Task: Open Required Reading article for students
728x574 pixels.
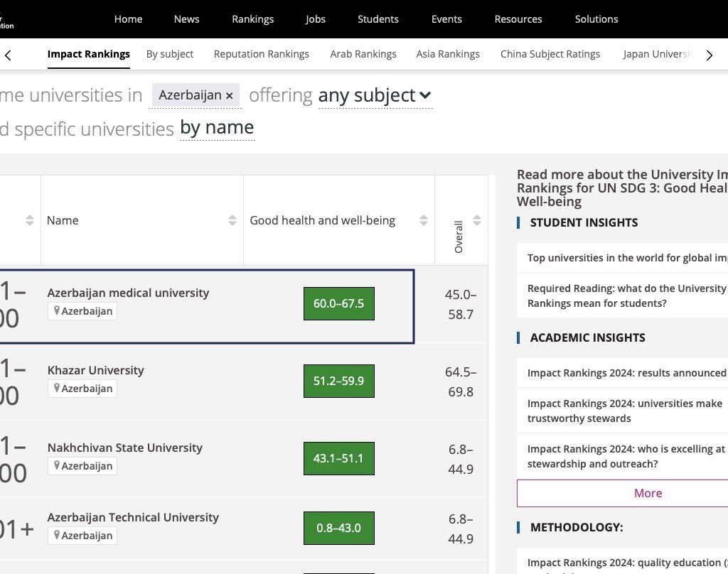Action: point(627,296)
